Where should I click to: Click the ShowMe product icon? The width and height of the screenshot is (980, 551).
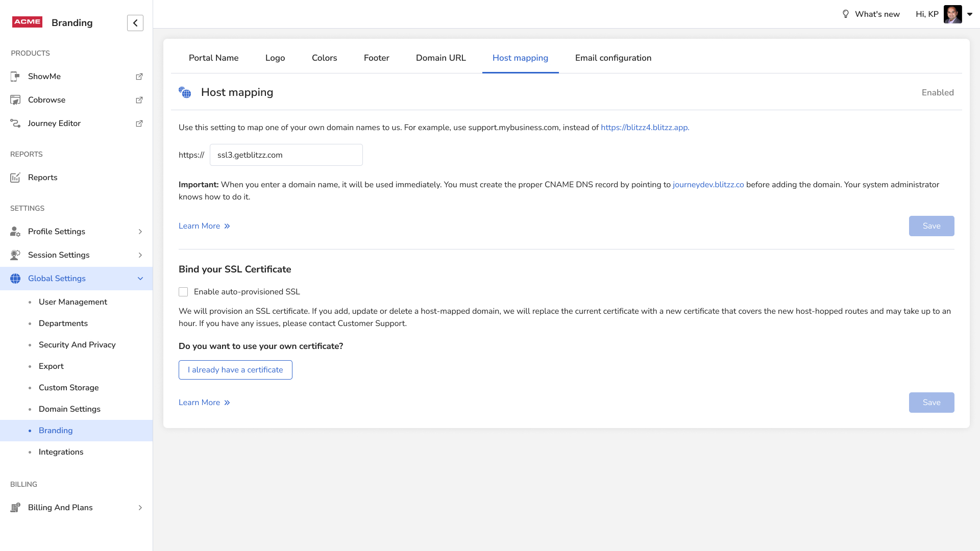[x=15, y=77]
